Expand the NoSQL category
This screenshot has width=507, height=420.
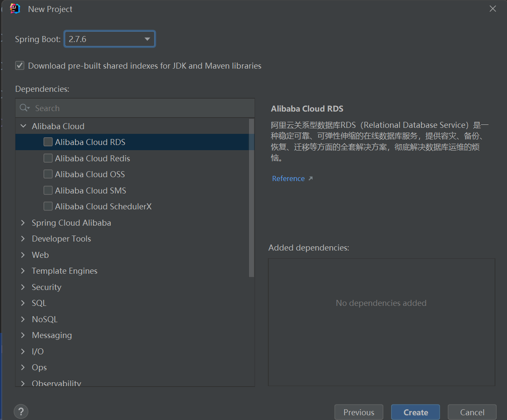(23, 319)
